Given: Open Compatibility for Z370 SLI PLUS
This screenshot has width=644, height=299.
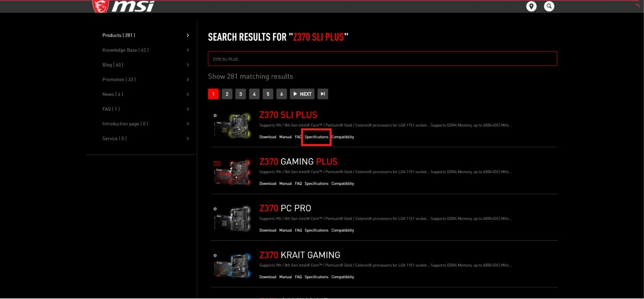Looking at the screenshot, I should (x=343, y=137).
